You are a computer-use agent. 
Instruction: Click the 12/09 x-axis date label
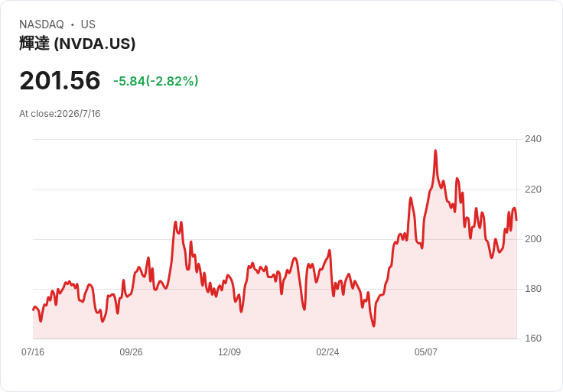229,352
